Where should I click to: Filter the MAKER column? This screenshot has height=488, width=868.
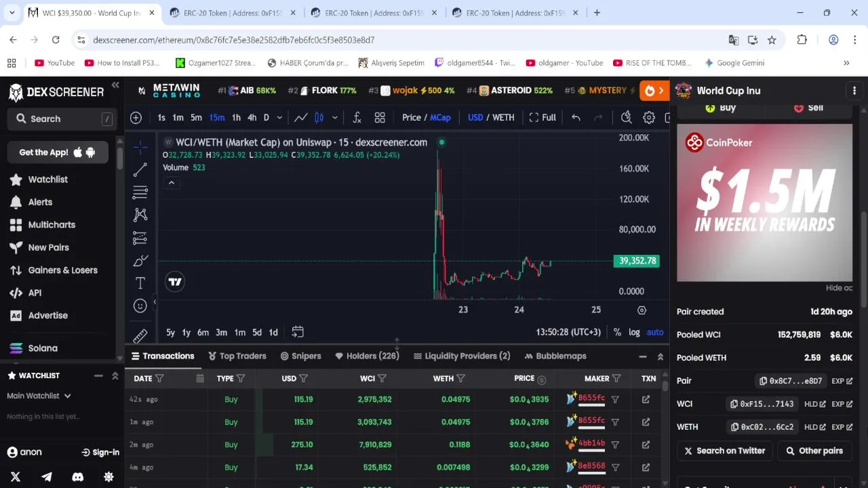click(616, 379)
